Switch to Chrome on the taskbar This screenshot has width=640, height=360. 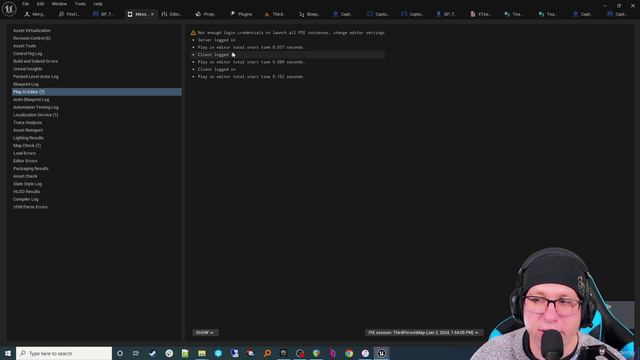(x=349, y=353)
